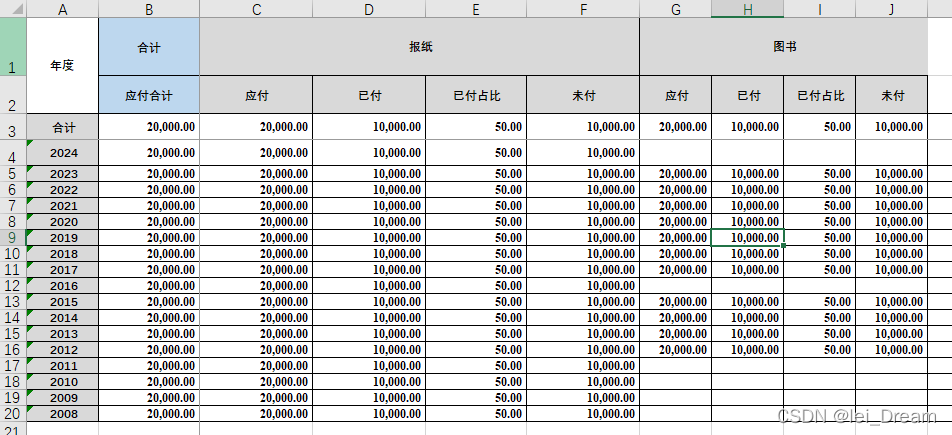Viewport: 952px width, 435px height.
Task: Select the 2009 year cell
Action: click(x=63, y=397)
